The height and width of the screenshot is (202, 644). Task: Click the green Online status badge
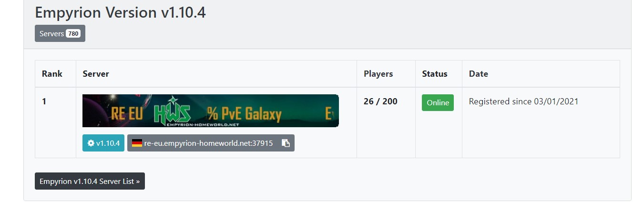[438, 102]
